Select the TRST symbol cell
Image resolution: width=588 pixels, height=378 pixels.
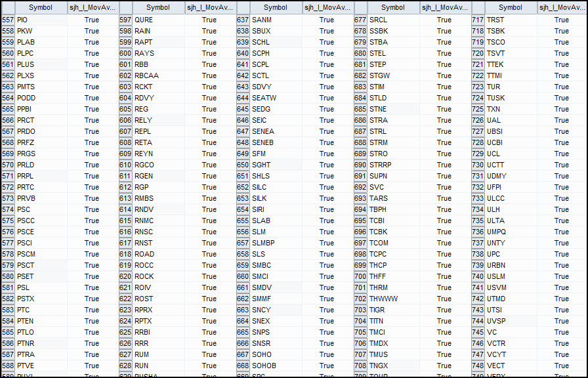pyautogui.click(x=511, y=20)
